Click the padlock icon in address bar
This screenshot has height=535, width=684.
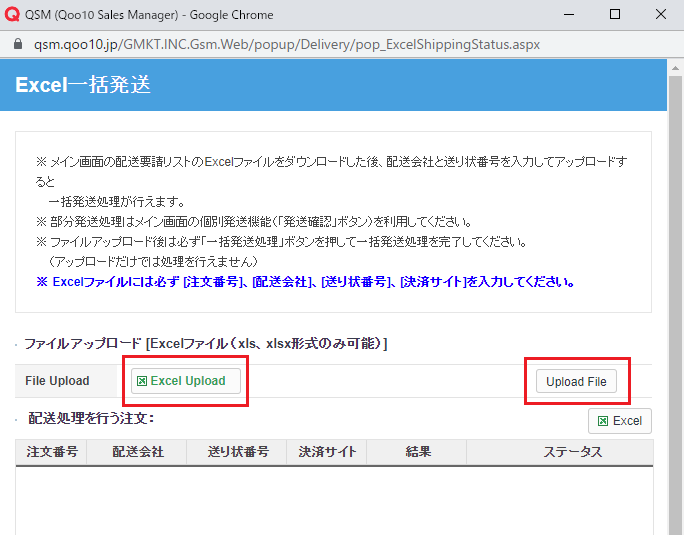click(x=18, y=44)
